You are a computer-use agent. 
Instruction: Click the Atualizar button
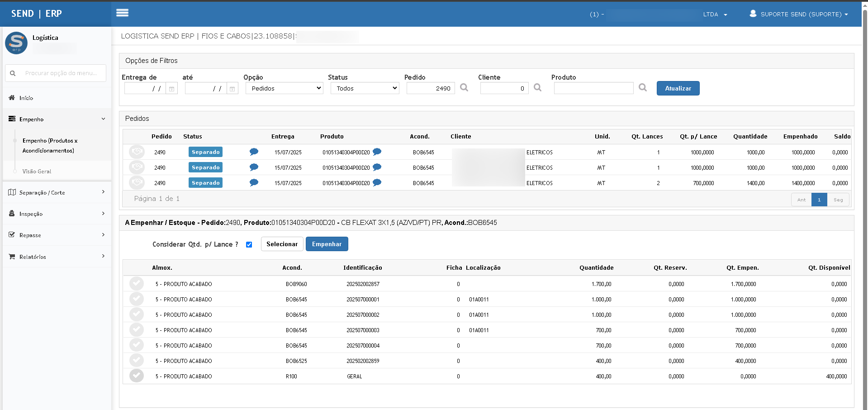pyautogui.click(x=678, y=88)
